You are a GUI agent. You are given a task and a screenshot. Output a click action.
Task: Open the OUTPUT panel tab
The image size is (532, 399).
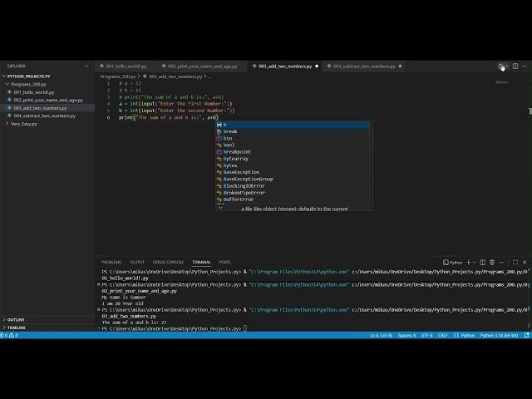coord(136,263)
